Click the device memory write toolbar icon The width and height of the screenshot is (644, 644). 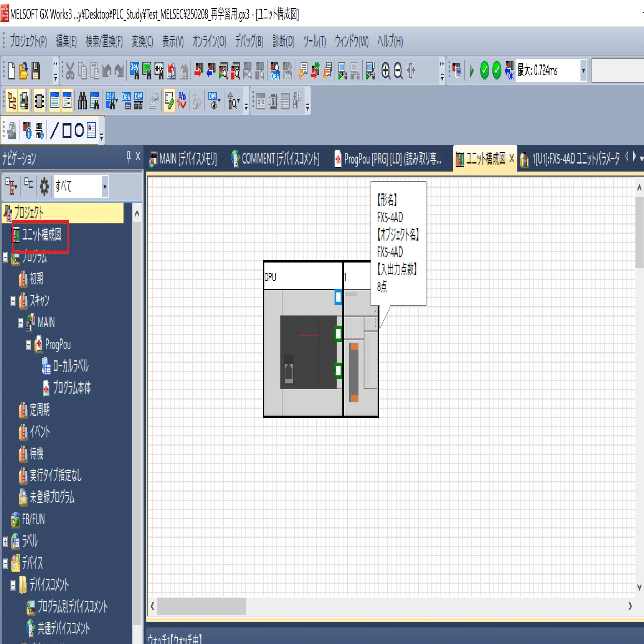coord(275,71)
